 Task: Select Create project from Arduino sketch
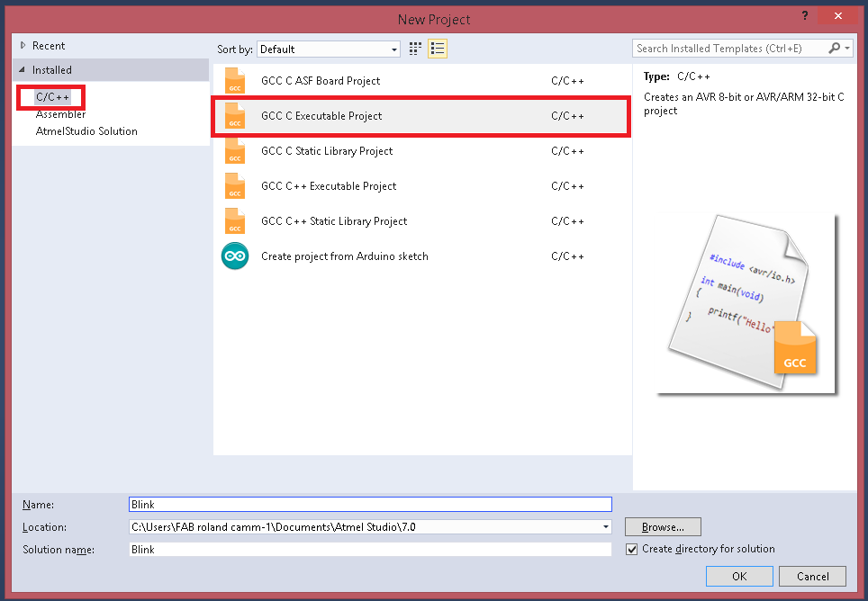pos(421,256)
